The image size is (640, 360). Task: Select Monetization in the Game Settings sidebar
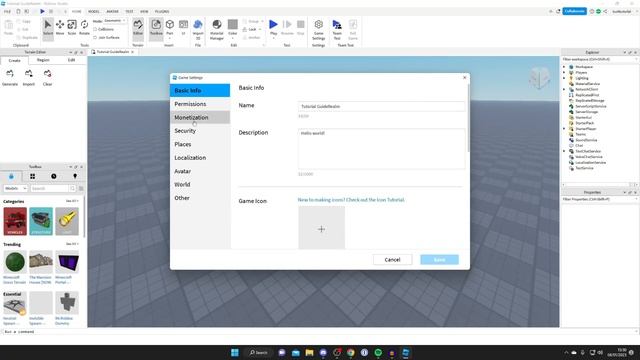pyautogui.click(x=200, y=118)
